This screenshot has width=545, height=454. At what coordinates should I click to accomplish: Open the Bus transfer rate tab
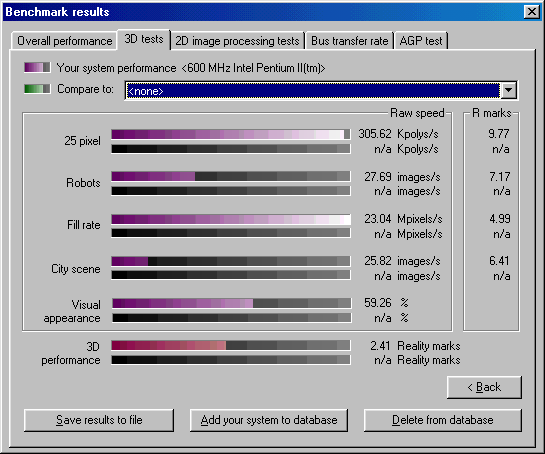tap(349, 41)
